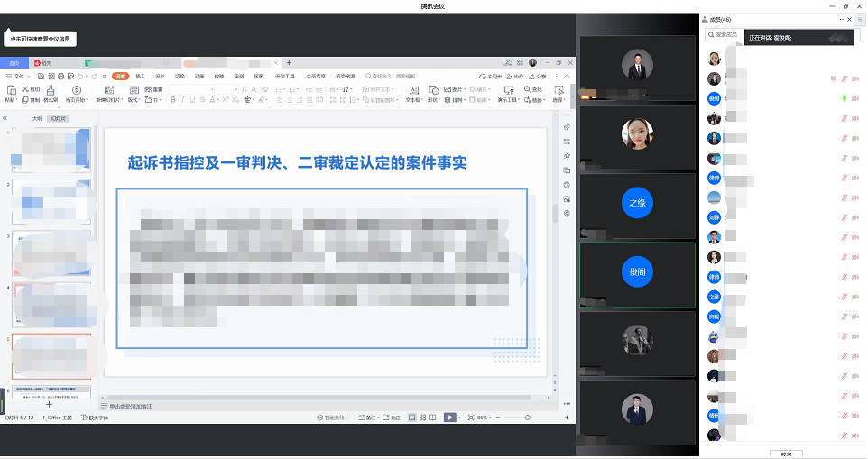Screen dimensions: 868x459
Task: Open the Shapes (形状) tool
Action: click(x=433, y=90)
